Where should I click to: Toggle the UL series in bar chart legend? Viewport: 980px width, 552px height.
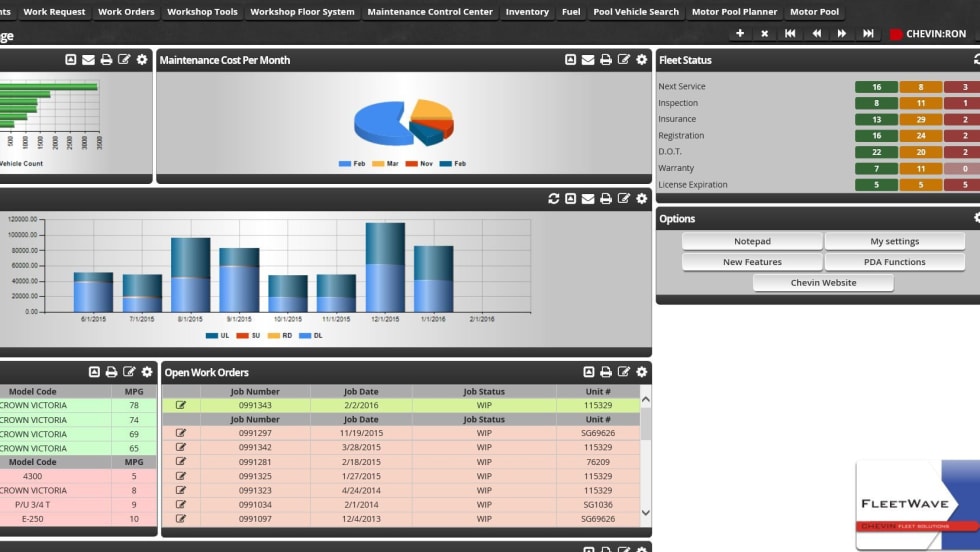click(219, 335)
